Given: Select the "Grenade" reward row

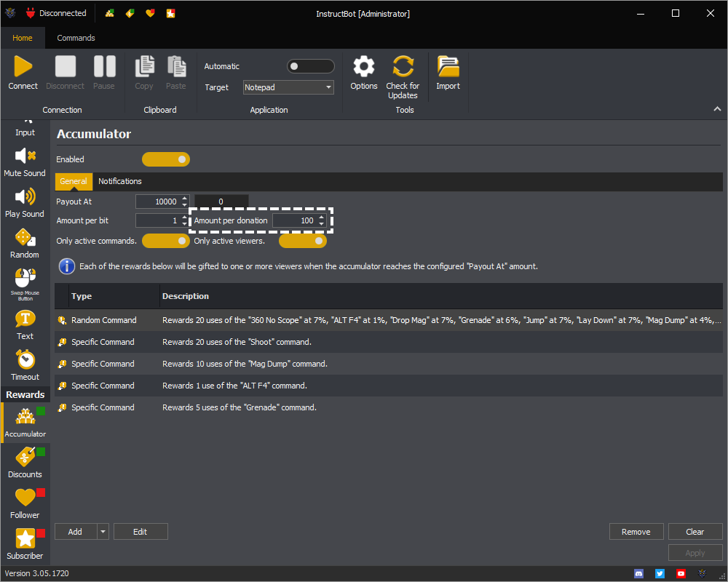Looking at the screenshot, I should tap(389, 407).
